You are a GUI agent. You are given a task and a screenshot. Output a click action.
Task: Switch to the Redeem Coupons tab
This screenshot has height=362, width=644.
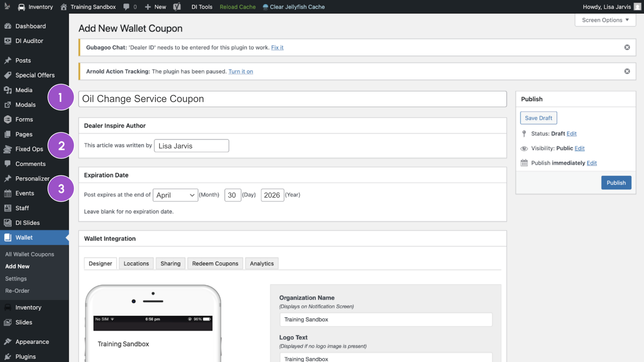coord(215,264)
